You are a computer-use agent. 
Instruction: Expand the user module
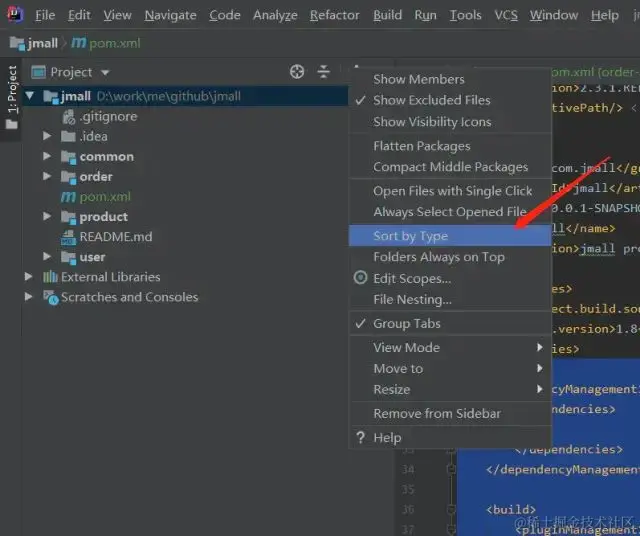pyautogui.click(x=47, y=256)
